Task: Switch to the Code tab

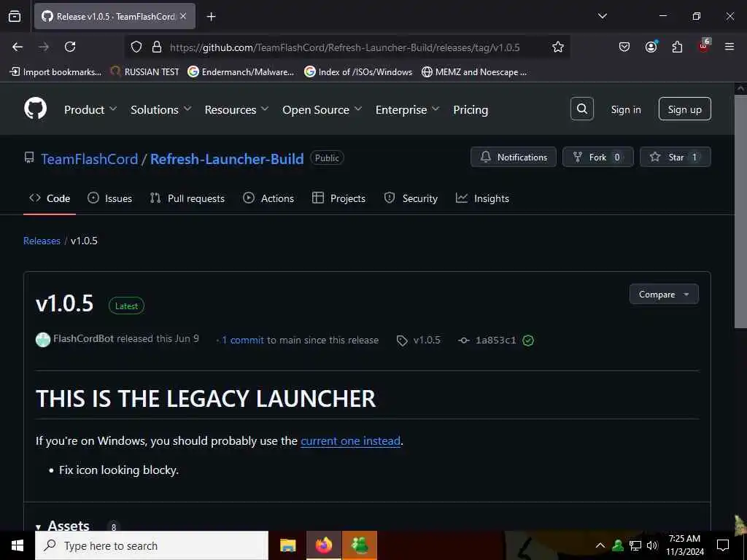Action: (50, 198)
